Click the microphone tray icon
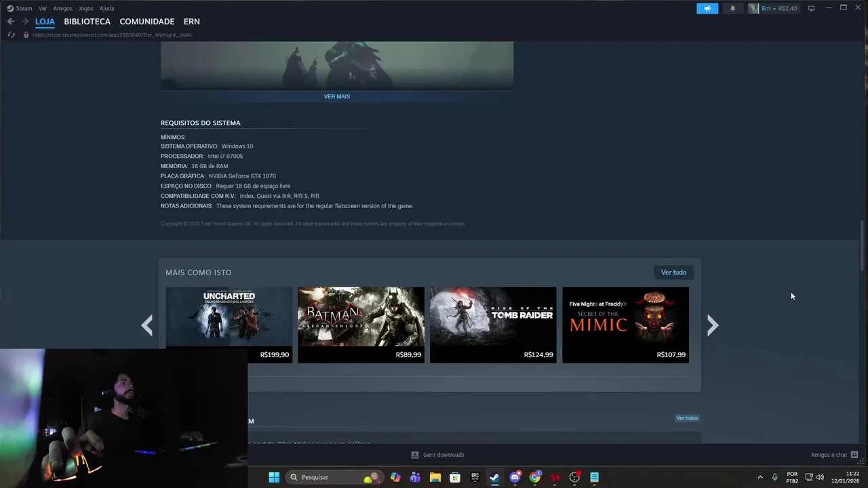This screenshot has width=868, height=488. pos(774,477)
